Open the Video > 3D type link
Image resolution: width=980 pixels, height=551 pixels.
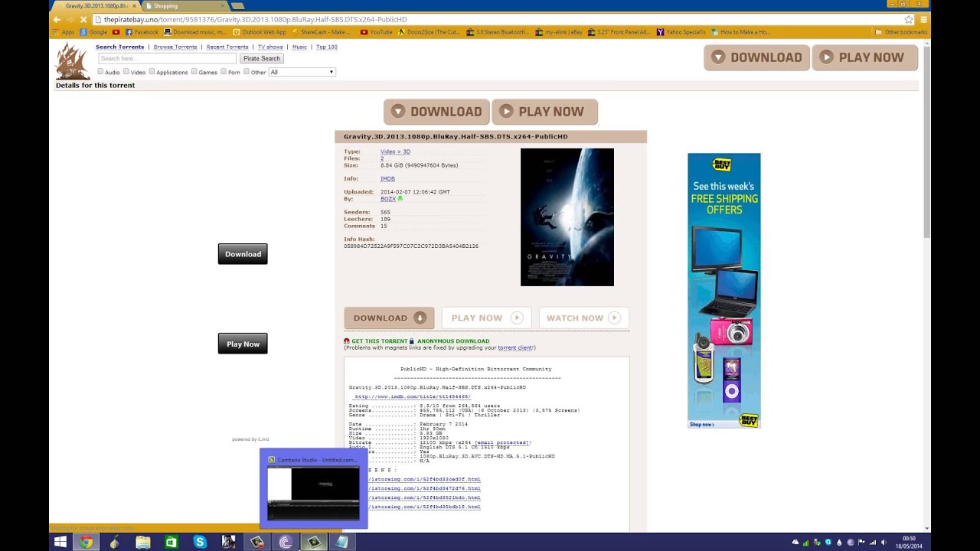point(395,152)
